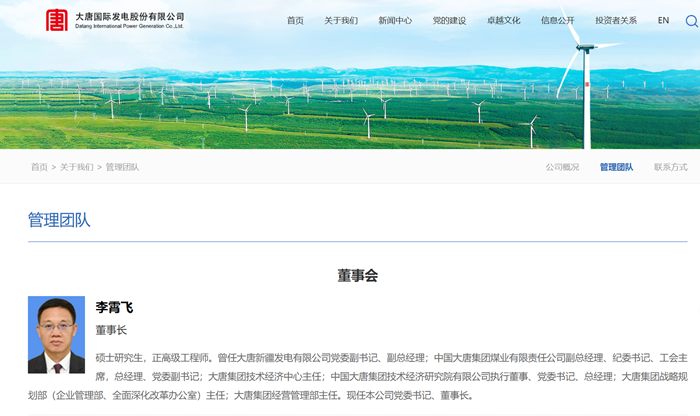Switch to the 公司概况 tab

[562, 167]
